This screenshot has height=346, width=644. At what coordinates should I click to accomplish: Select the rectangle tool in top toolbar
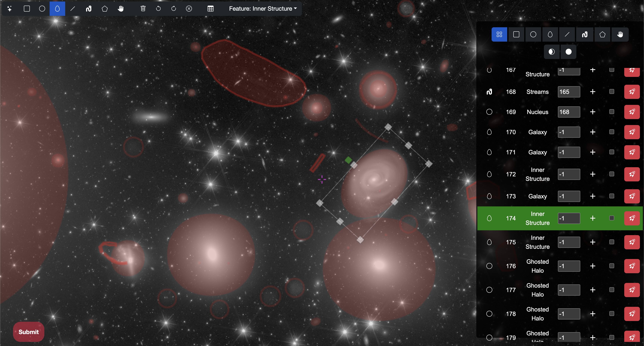[x=27, y=9]
